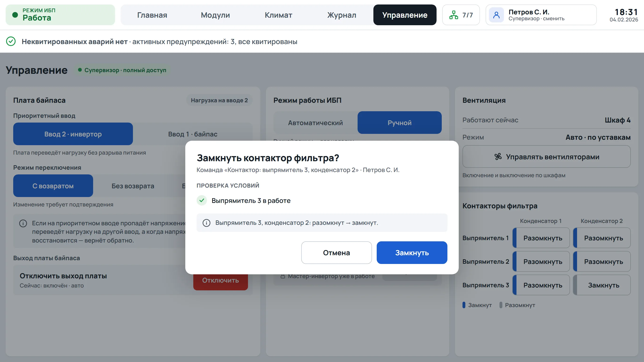The height and width of the screenshot is (362, 644).
Task: Toggle Выпрямитель 1 Конденсатор 1 Разомкнуть
Action: pyautogui.click(x=541, y=238)
